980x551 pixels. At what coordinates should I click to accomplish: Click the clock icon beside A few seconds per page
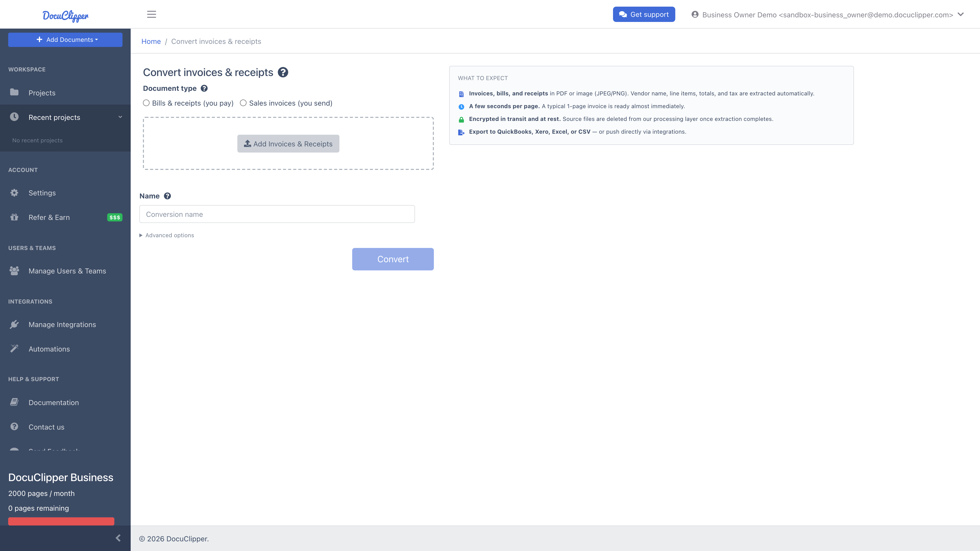(x=461, y=107)
